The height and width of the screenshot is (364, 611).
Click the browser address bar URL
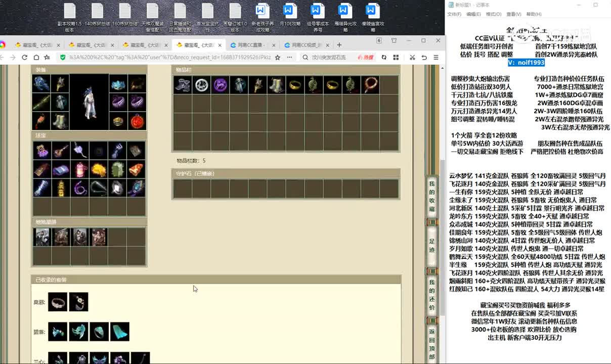pos(170,58)
